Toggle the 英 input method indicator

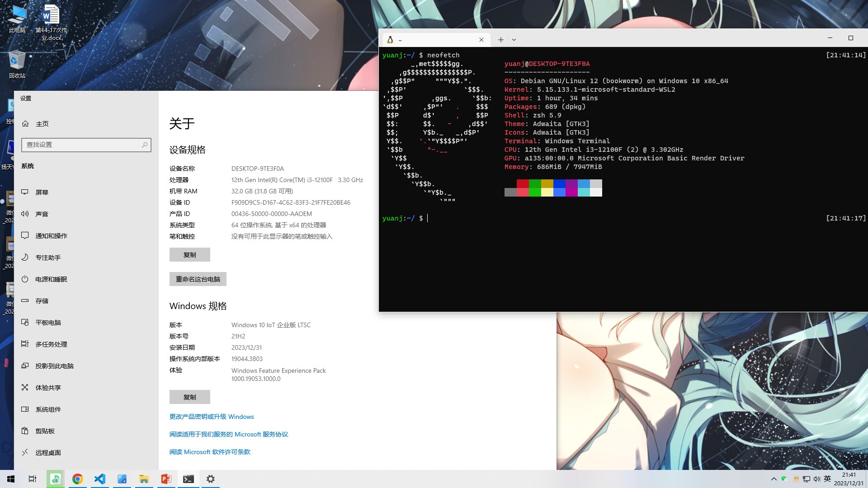pos(827,479)
